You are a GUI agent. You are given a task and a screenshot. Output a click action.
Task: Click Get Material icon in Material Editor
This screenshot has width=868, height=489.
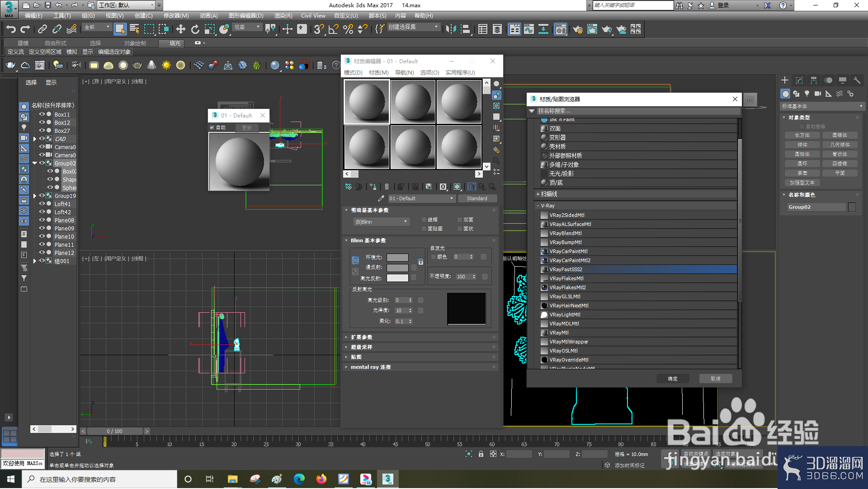tap(349, 187)
